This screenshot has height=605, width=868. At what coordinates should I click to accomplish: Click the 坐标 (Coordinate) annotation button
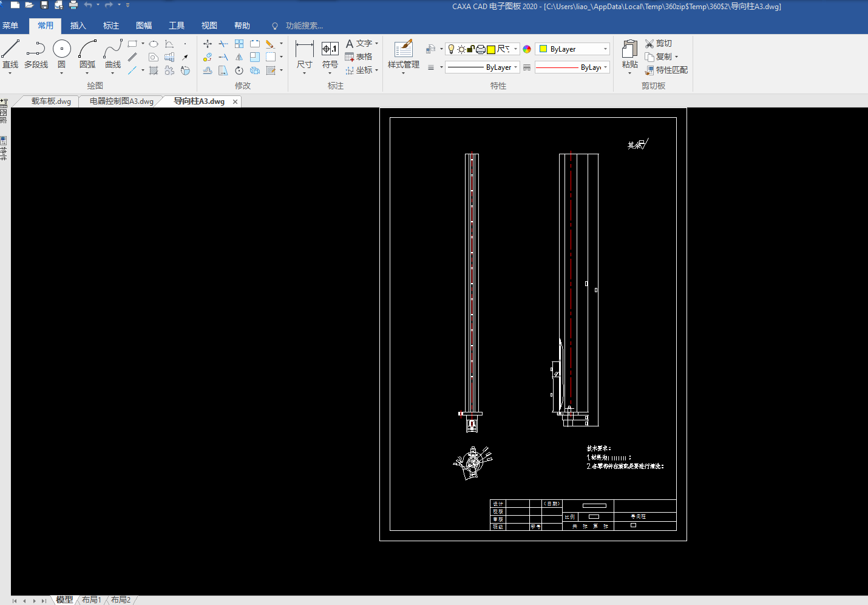[359, 70]
